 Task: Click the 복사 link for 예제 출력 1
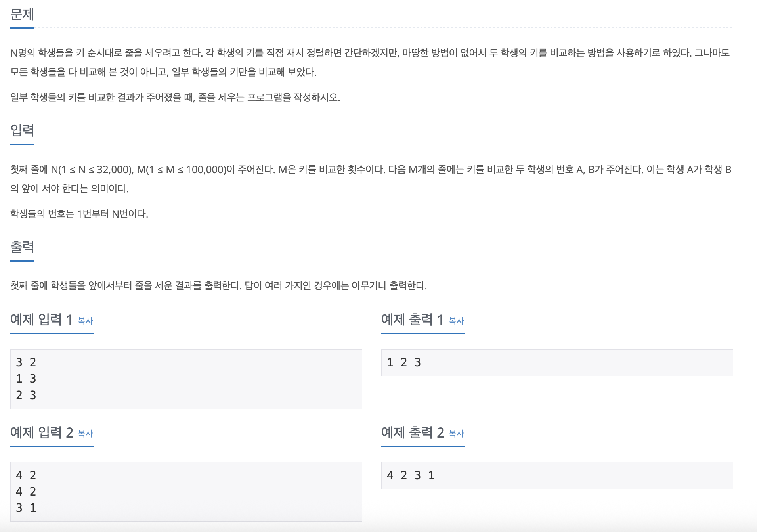(x=456, y=321)
